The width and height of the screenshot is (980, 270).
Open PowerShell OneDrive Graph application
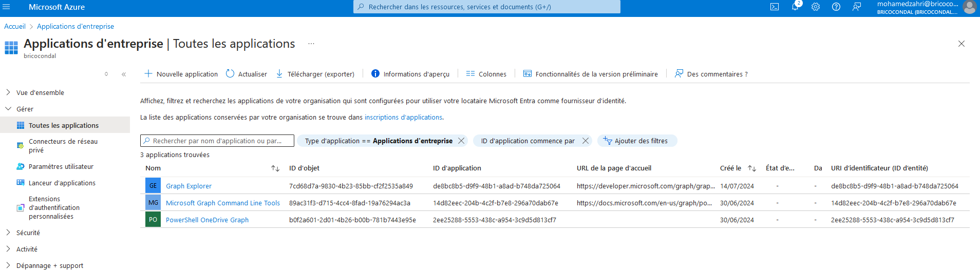207,220
